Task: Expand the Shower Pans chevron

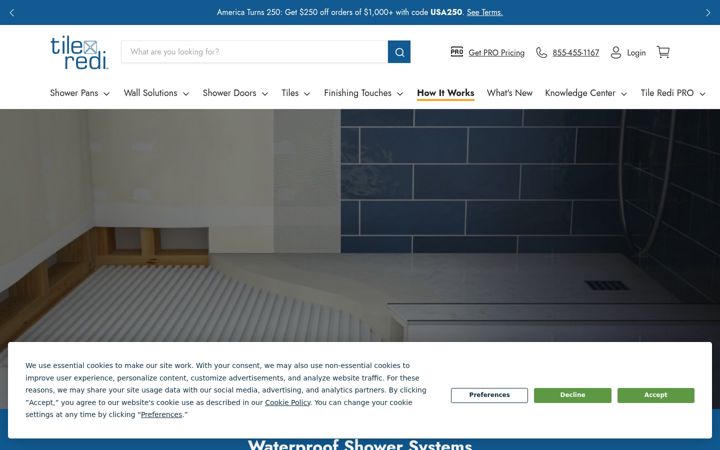Action: click(x=107, y=94)
